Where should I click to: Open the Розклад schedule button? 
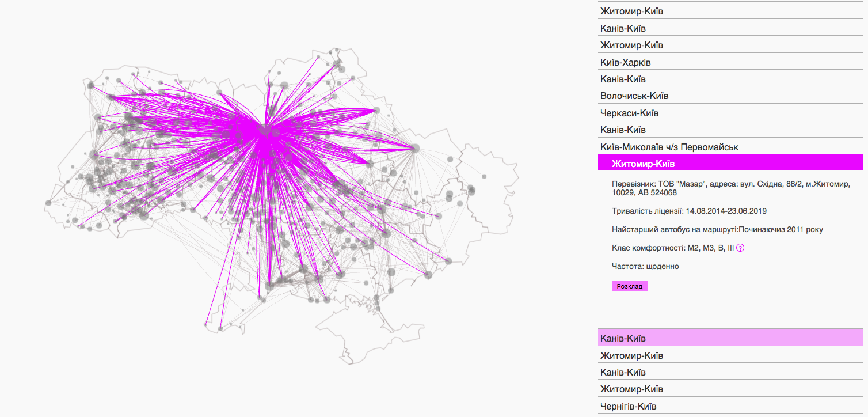coord(629,286)
